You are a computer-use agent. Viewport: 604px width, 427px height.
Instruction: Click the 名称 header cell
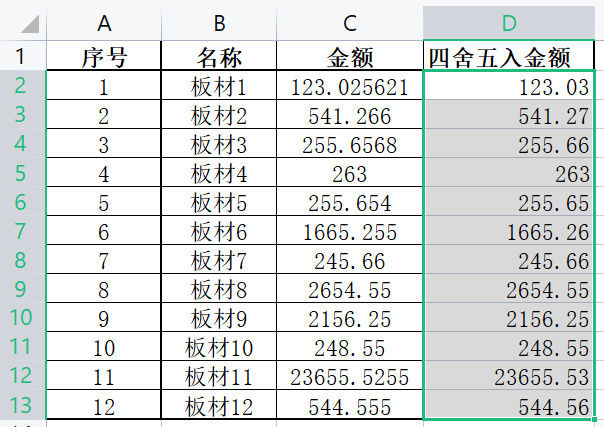219,56
